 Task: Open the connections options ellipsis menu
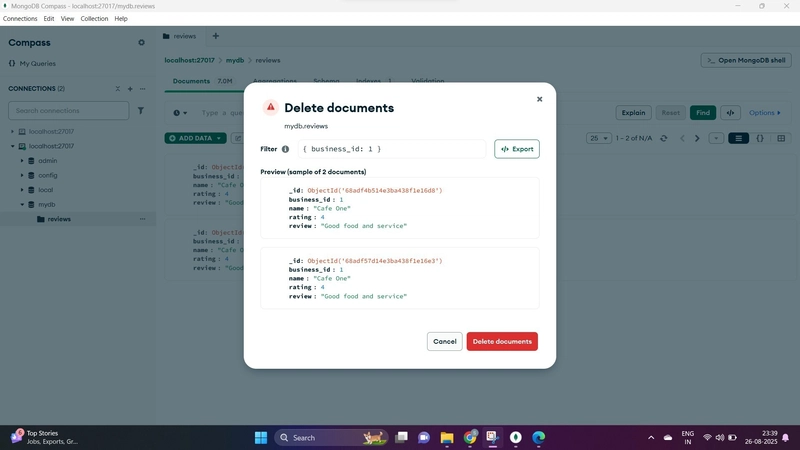pyautogui.click(x=143, y=89)
